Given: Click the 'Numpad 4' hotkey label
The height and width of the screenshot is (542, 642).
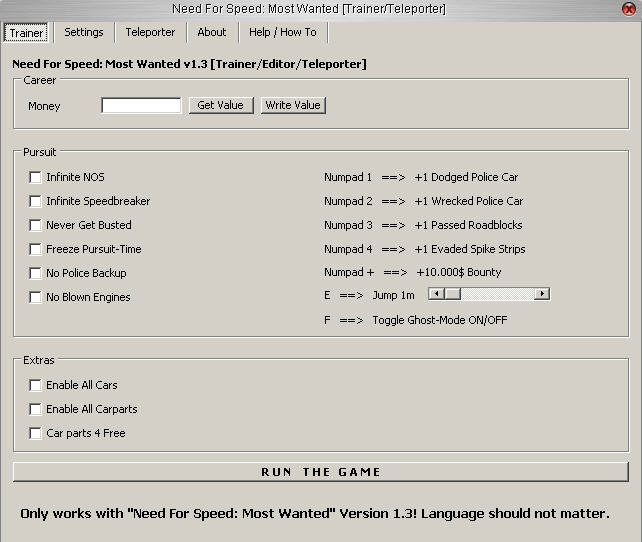Looking at the screenshot, I should tap(348, 249).
